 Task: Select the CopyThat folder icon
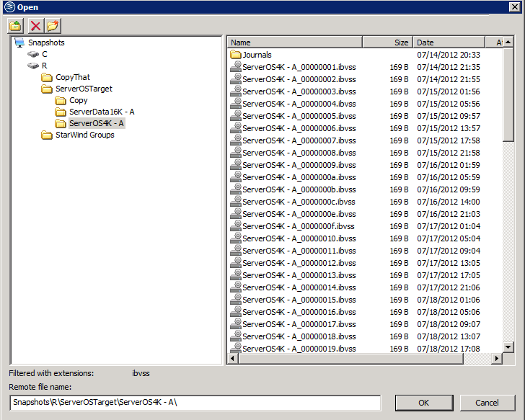(47, 78)
